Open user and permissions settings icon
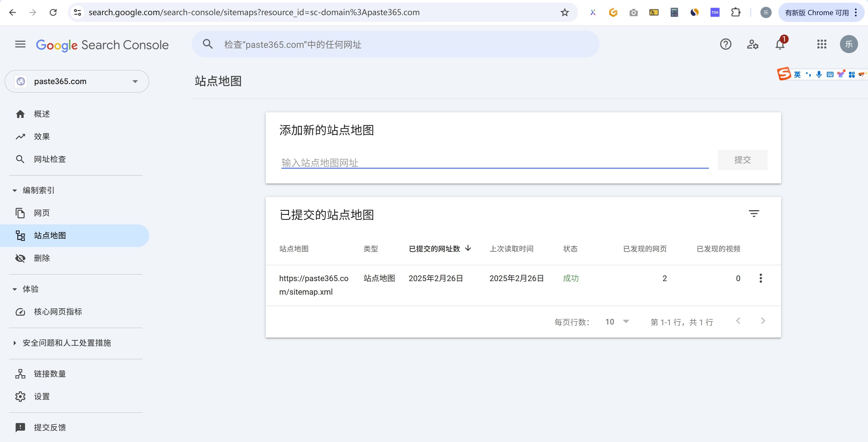This screenshot has height=442, width=868. [x=753, y=44]
